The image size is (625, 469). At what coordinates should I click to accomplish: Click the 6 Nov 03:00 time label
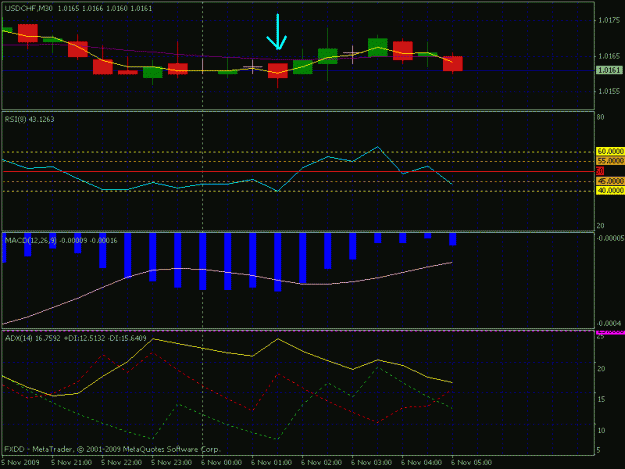(371, 463)
